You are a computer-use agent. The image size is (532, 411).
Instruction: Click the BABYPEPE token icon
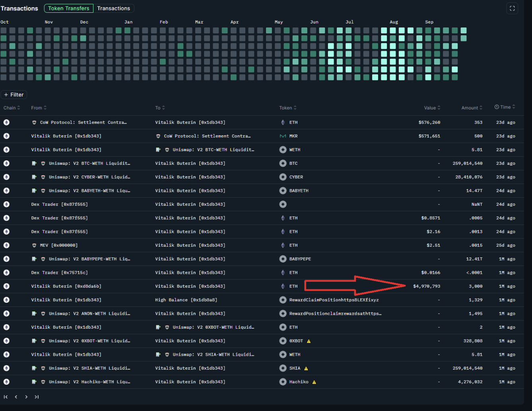coord(283,259)
